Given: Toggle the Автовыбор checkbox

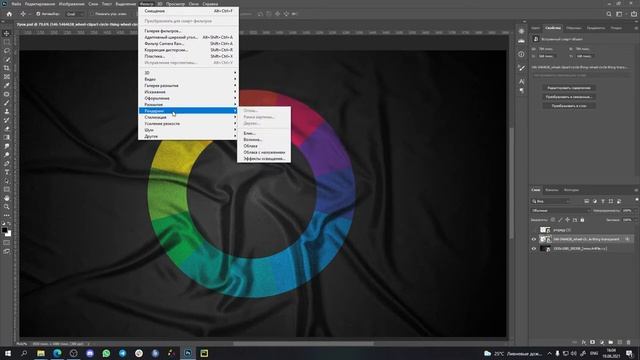Looking at the screenshot, I should [x=38, y=14].
